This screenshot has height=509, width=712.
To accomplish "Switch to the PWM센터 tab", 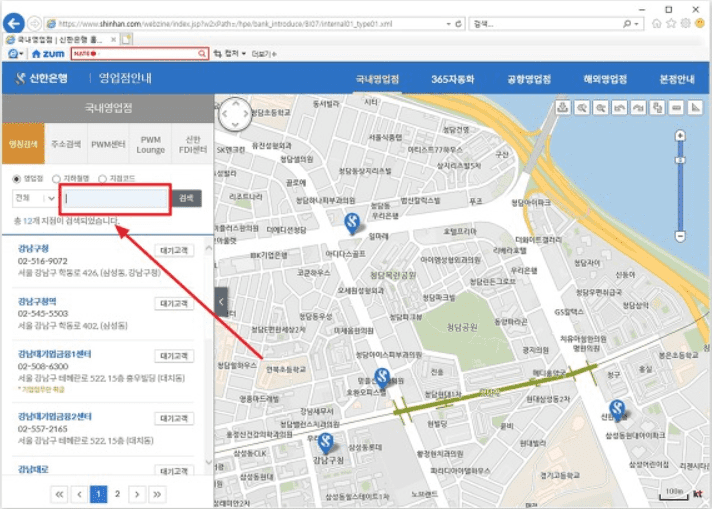I will 108,143.
